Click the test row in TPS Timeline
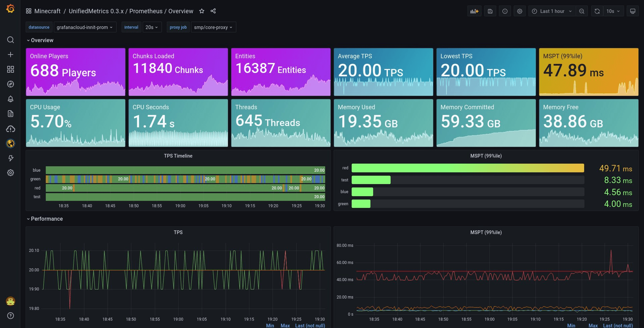 tap(185, 197)
